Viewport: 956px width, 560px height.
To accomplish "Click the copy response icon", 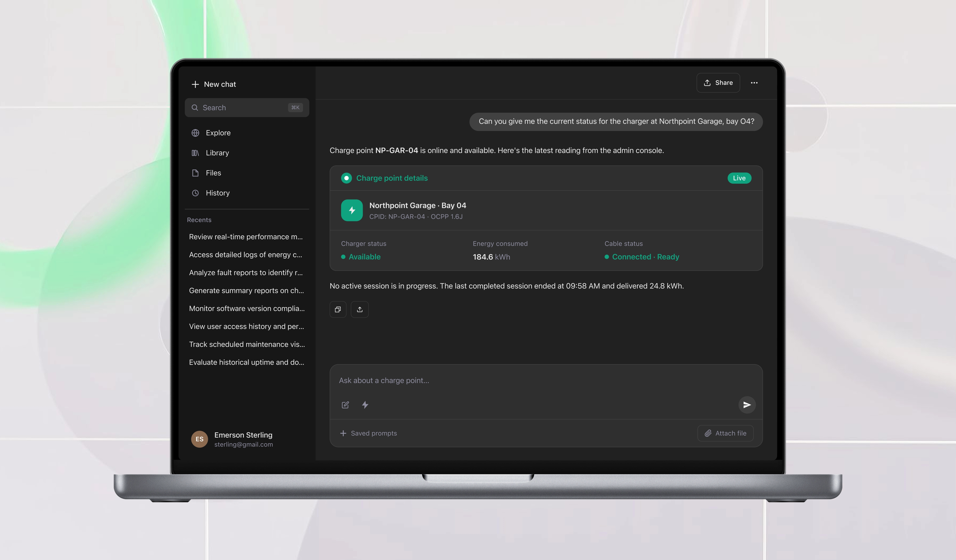I will pyautogui.click(x=338, y=309).
